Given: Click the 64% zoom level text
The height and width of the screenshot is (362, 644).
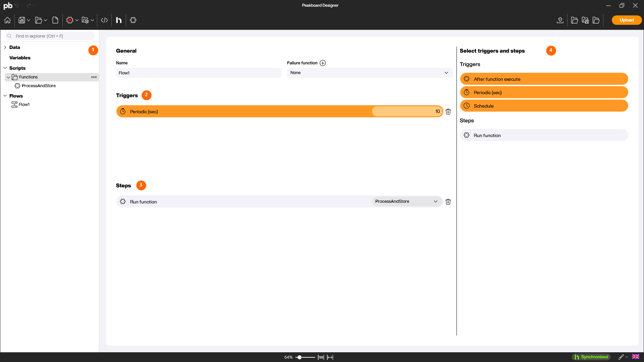Looking at the screenshot, I should click(288, 357).
